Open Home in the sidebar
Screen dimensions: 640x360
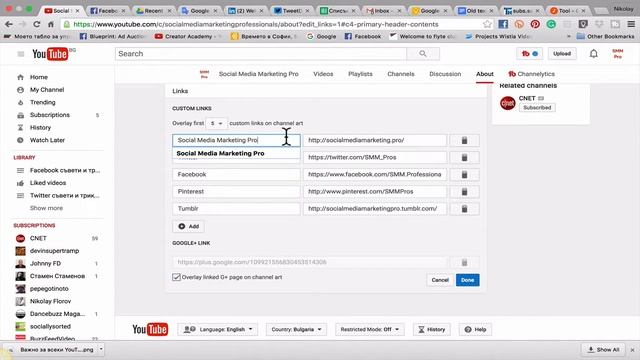[x=39, y=77]
